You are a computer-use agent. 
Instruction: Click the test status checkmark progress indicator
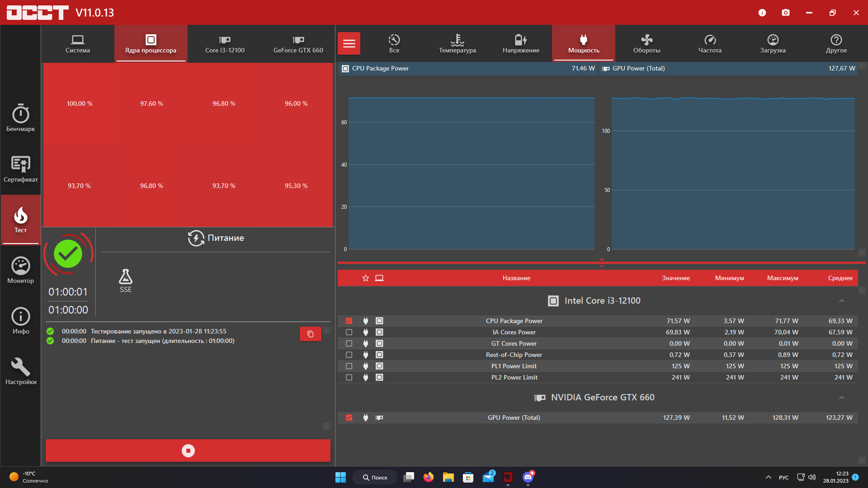[68, 254]
